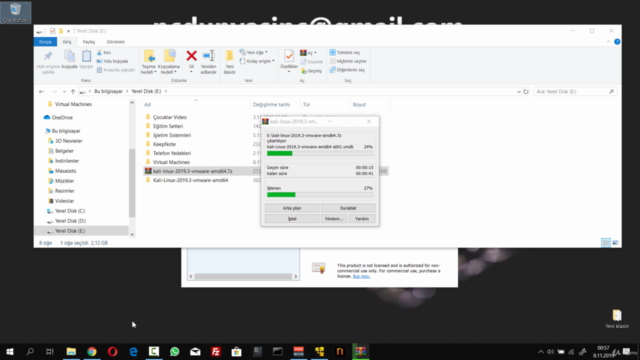
Task: Select the KeepNote folder
Action: (x=164, y=144)
